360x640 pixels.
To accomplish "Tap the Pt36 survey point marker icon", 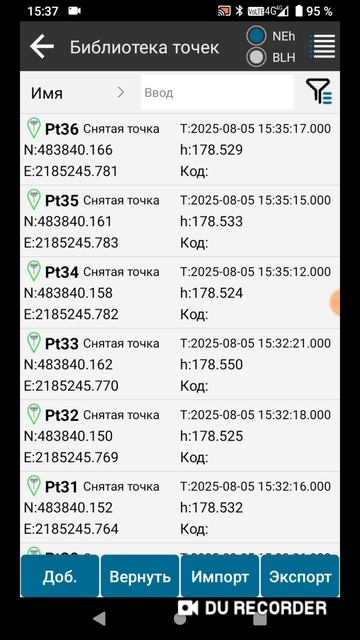I will click(x=34, y=128).
